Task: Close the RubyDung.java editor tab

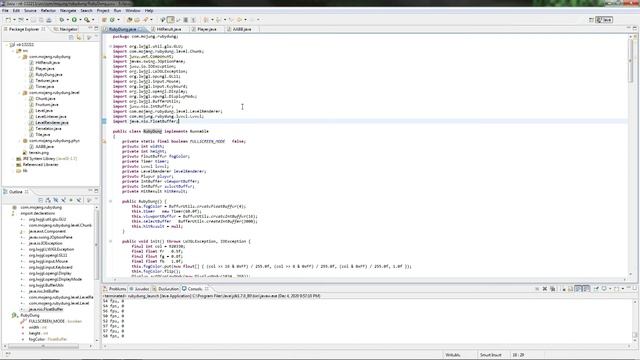Action: point(141,29)
